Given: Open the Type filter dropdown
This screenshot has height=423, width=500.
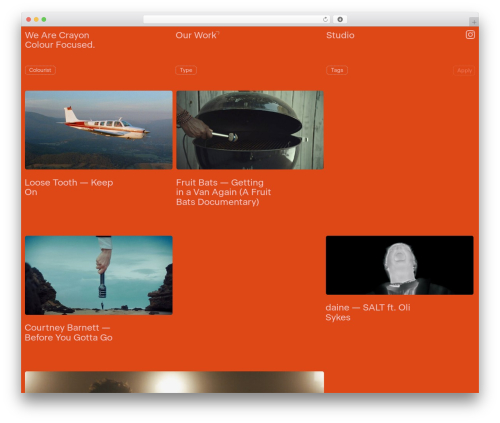Looking at the screenshot, I should click(x=186, y=70).
